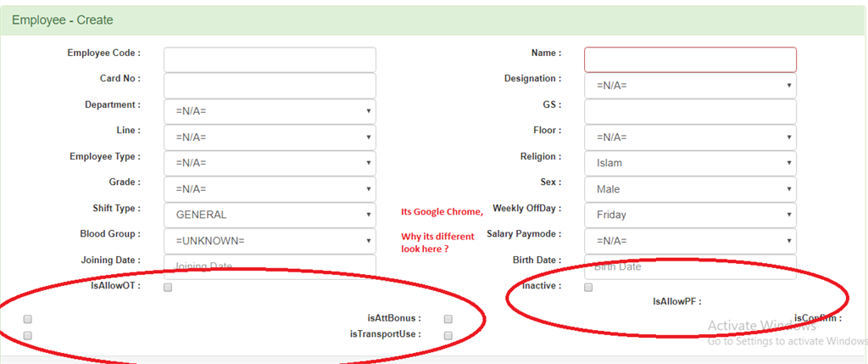Choose a value in the Grade dropdown
The image size is (868, 364).
[x=270, y=189]
